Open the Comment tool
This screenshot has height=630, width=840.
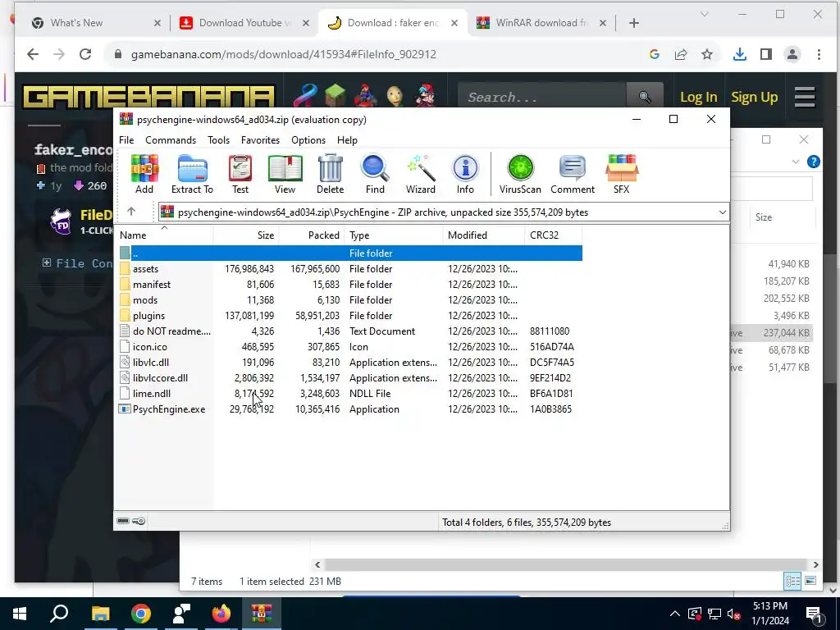tap(572, 174)
